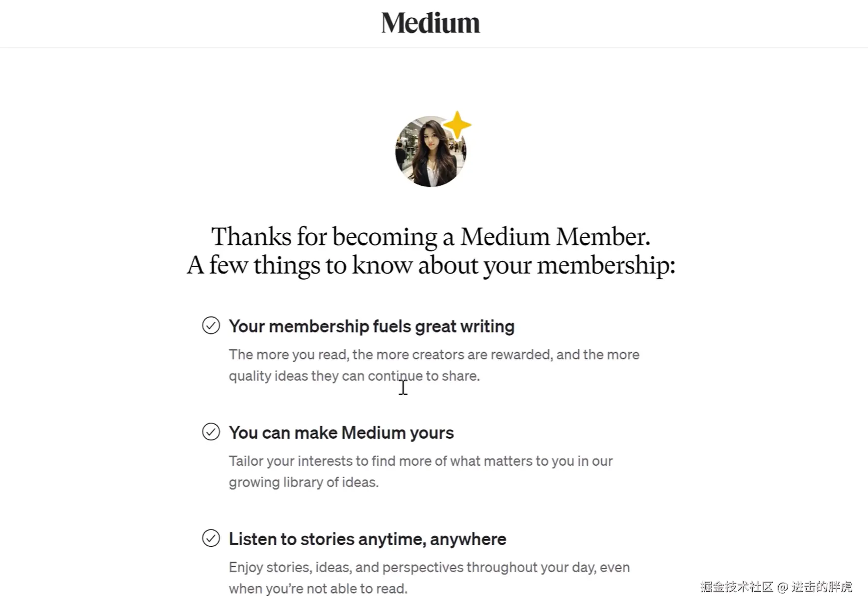The height and width of the screenshot is (609, 868).
Task: Click 'You can make Medium yours' title
Action: pyautogui.click(x=341, y=433)
